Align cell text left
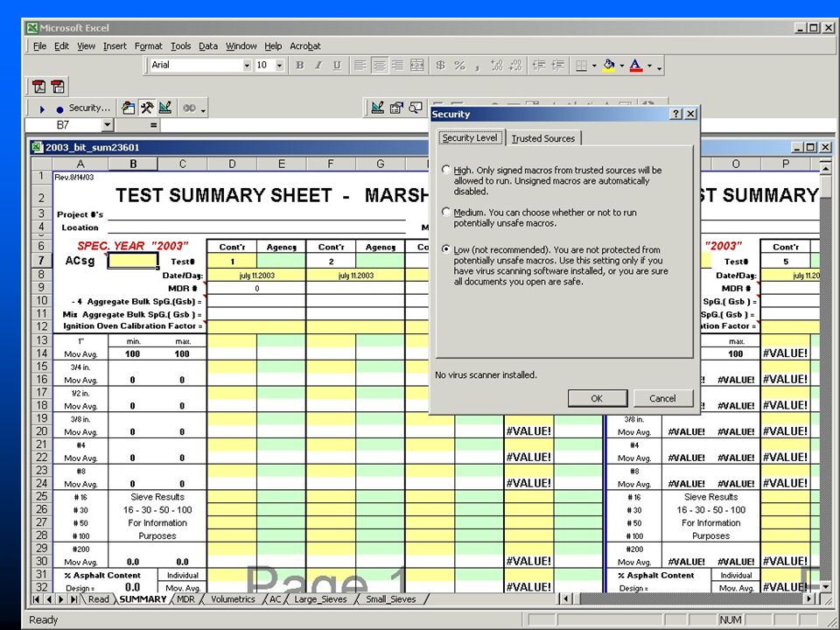Image resolution: width=840 pixels, height=630 pixels. tap(360, 66)
